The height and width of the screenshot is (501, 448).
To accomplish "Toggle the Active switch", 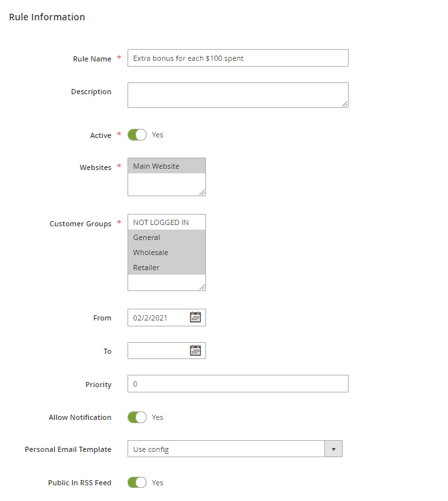I will pyautogui.click(x=137, y=135).
